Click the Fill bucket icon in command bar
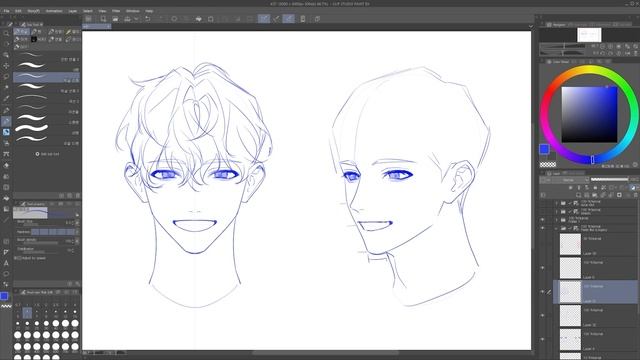The height and width of the screenshot is (360, 640). pos(198,19)
